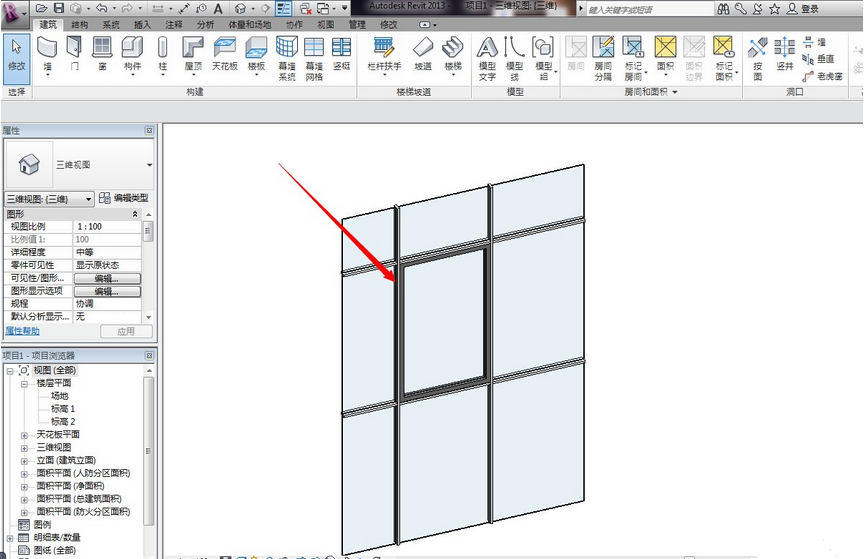Expand the 天花板平面 tree node
Image resolution: width=867 pixels, height=559 pixels.
click(x=24, y=435)
